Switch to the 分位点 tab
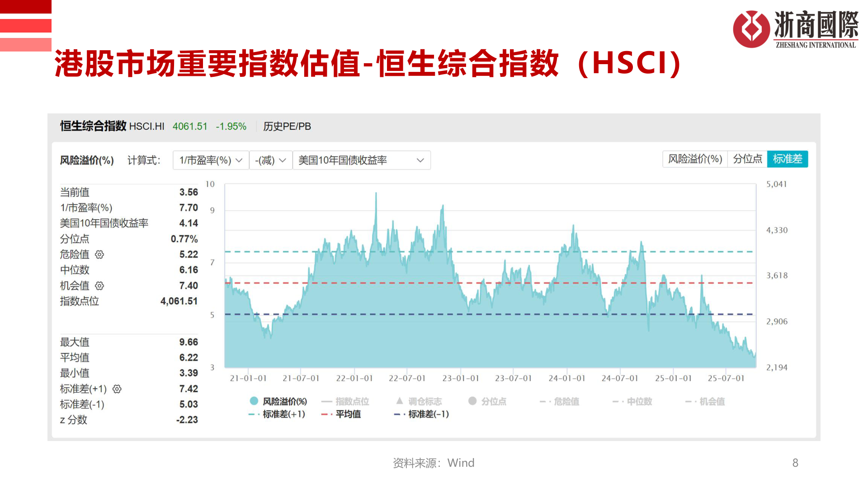The image size is (868, 488). pos(747,159)
